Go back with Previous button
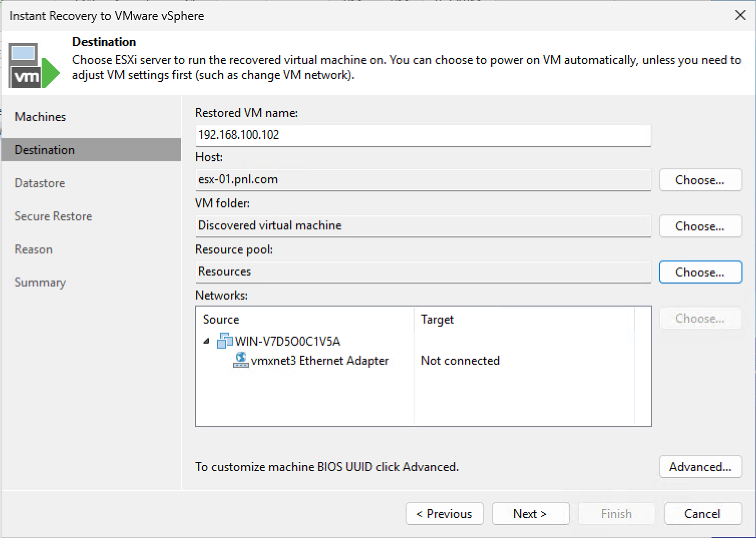 tap(444, 513)
